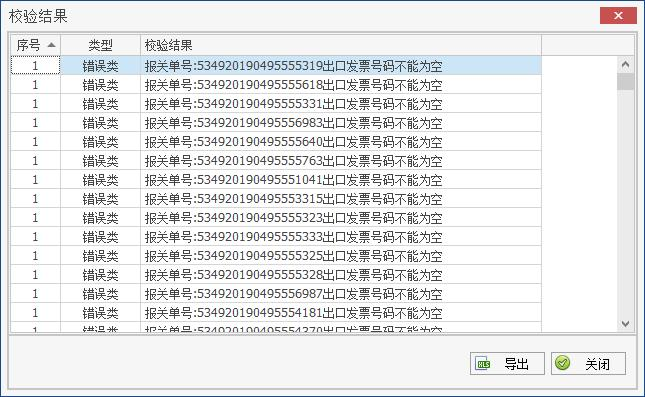Click 错误类 cell in row ending 1041
The image size is (645, 397).
[x=100, y=180]
